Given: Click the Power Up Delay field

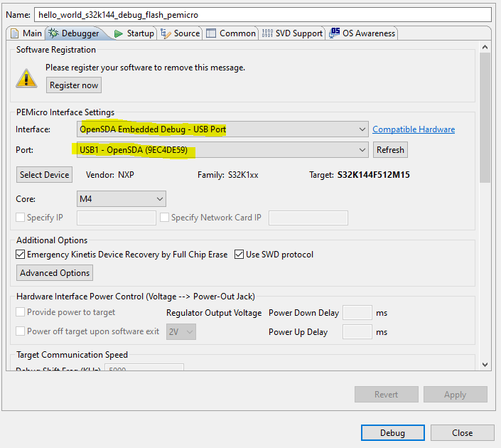Looking at the screenshot, I should pyautogui.click(x=357, y=332).
